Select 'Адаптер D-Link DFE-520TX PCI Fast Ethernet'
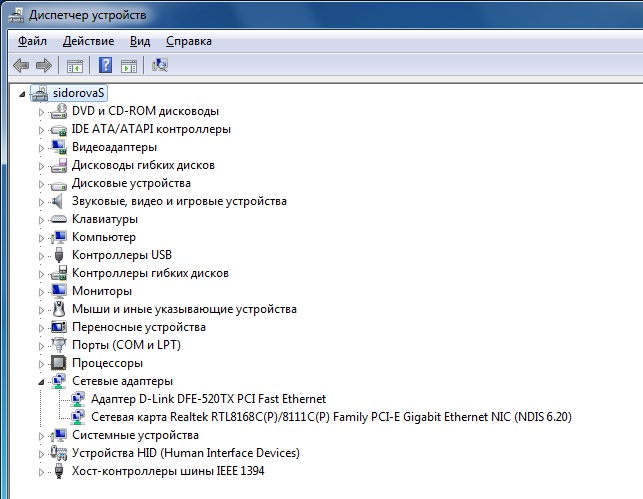Screen dimensions: 643x499 point(208,399)
